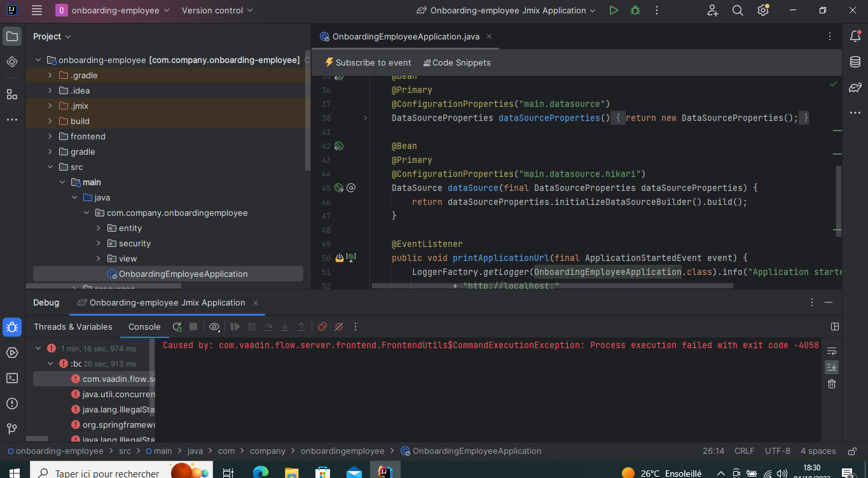Switch to the Threads & Variables tab
This screenshot has height=478, width=868.
tap(73, 327)
